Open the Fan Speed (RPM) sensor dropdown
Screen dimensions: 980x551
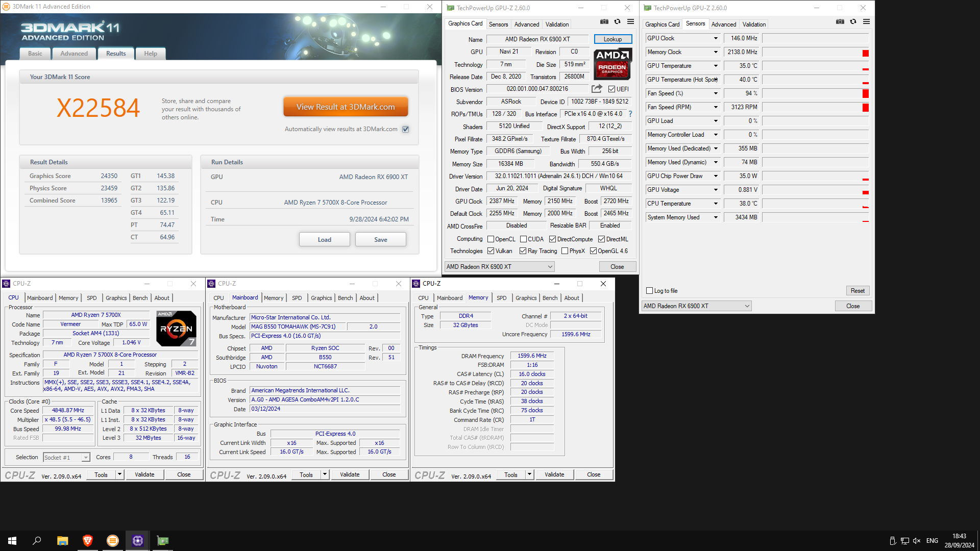(716, 107)
